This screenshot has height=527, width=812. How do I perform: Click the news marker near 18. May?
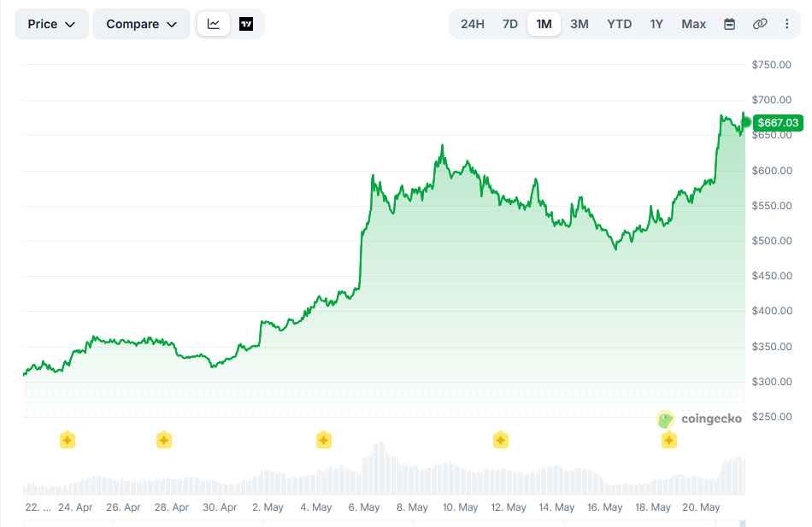pyautogui.click(x=669, y=440)
